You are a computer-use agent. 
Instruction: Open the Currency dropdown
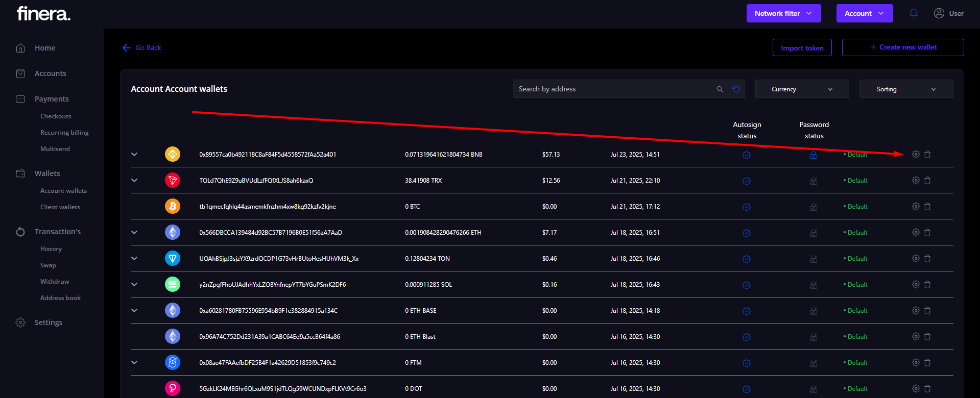click(802, 89)
